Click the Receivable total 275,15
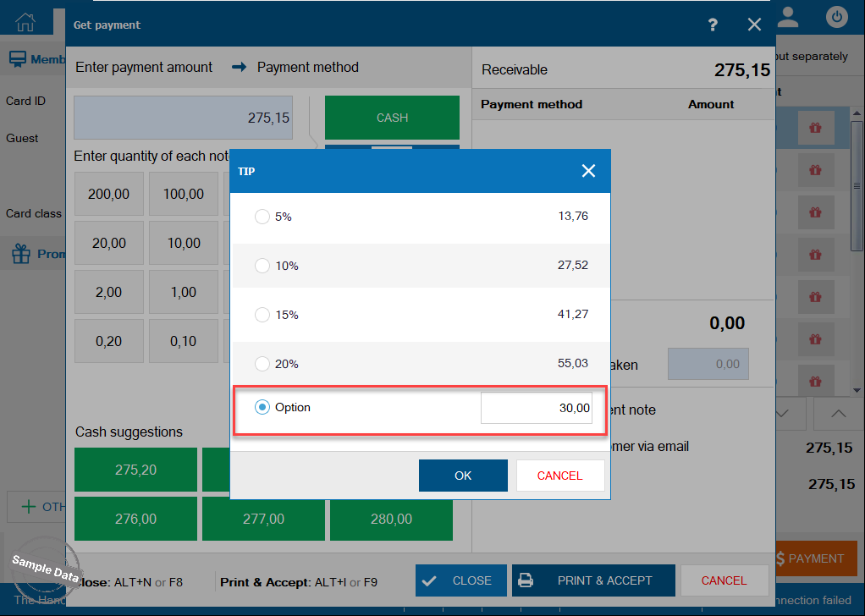The image size is (865, 616). (742, 70)
